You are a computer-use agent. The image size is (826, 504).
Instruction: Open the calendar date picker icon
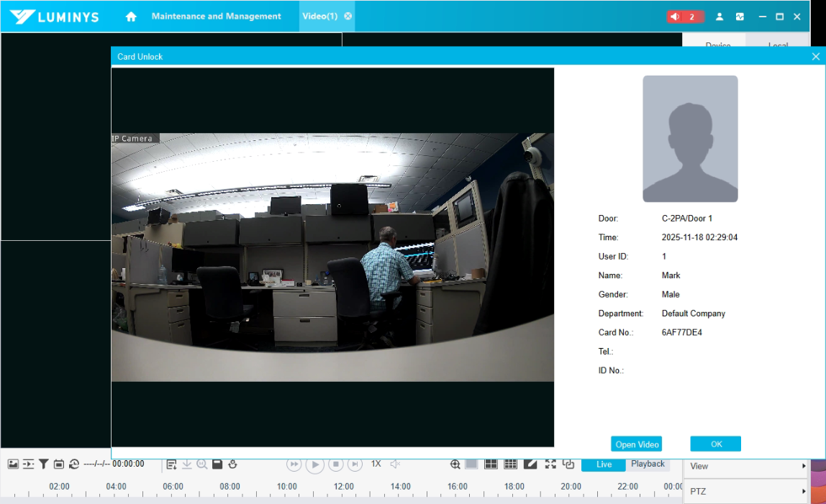coord(59,464)
